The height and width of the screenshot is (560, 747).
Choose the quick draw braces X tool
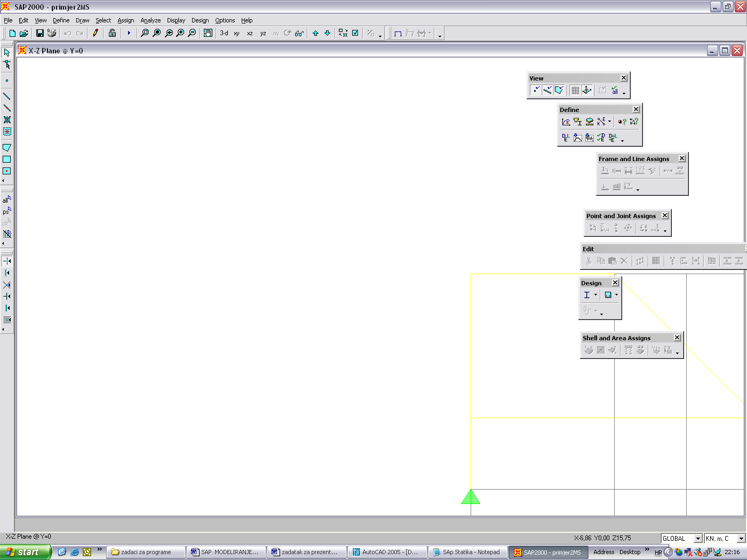click(x=7, y=120)
